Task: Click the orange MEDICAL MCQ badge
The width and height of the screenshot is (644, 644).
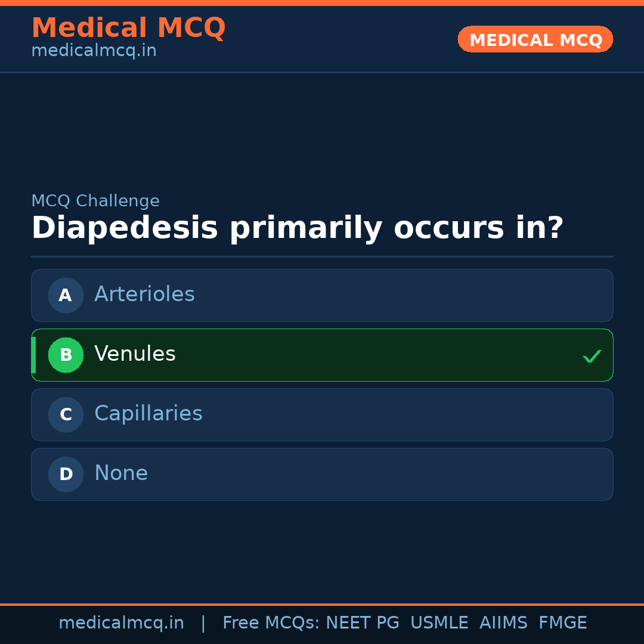Action: 535,39
